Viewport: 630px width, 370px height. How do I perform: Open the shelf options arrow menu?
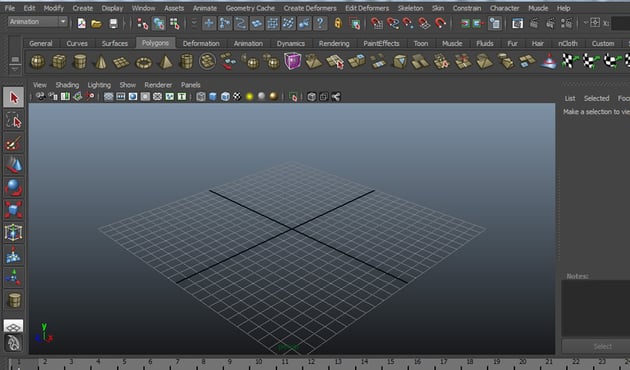[x=15, y=70]
